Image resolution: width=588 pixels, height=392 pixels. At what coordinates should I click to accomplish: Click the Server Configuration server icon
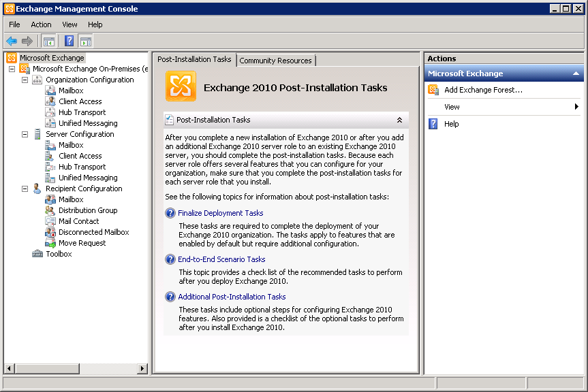coord(37,134)
